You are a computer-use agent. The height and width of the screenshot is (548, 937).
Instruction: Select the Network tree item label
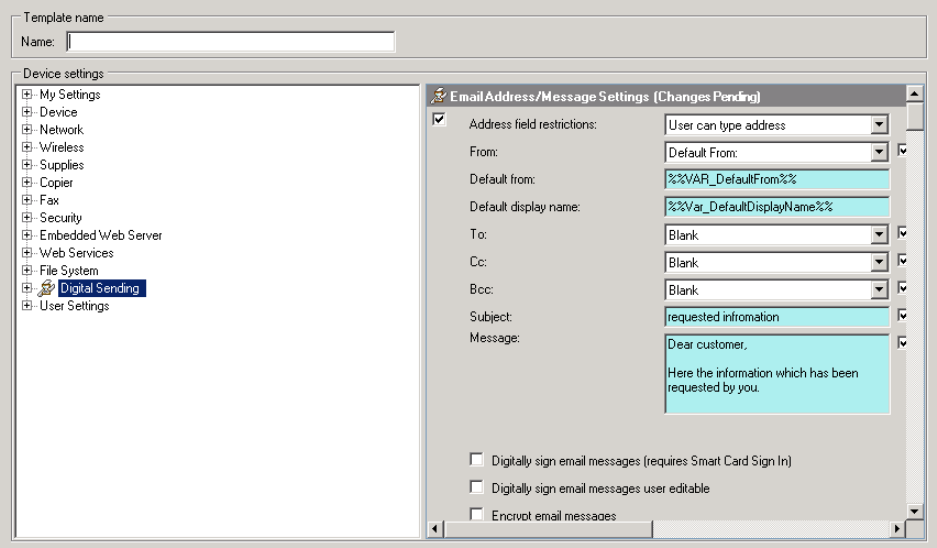click(62, 129)
